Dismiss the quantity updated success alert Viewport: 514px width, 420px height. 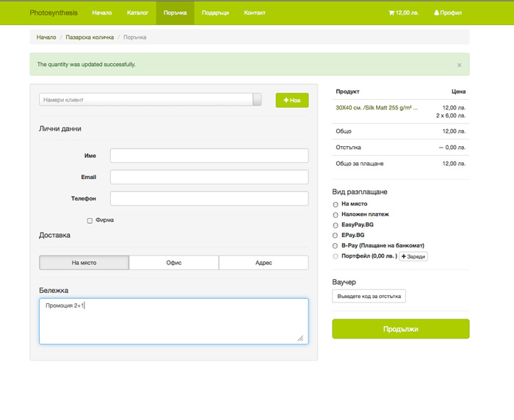click(x=459, y=65)
